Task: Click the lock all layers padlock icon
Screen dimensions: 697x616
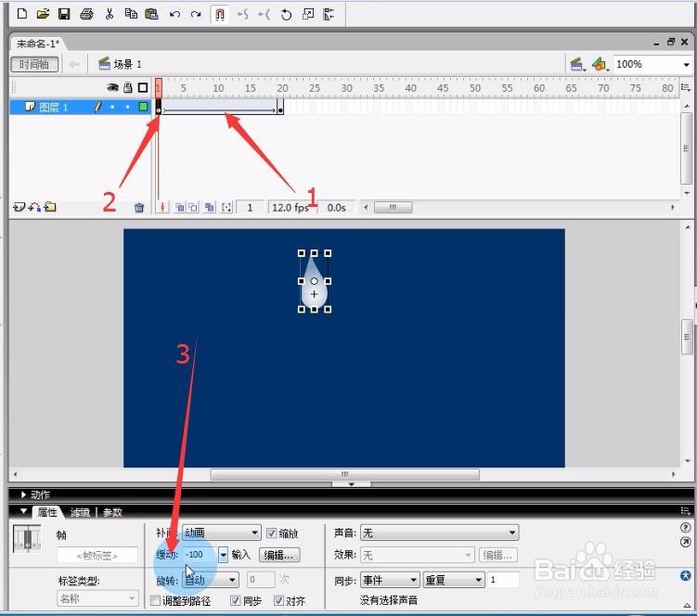Action: [x=128, y=87]
